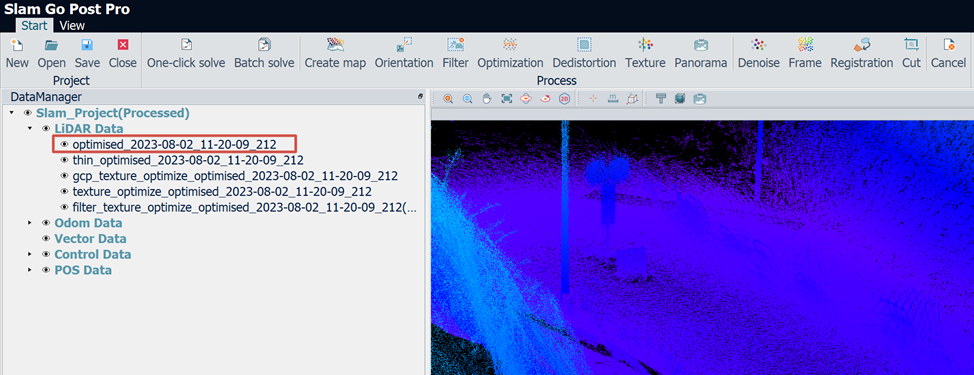Toggle visibility of Vector Data
Viewport: 974px width, 375px height.
pyautogui.click(x=46, y=239)
